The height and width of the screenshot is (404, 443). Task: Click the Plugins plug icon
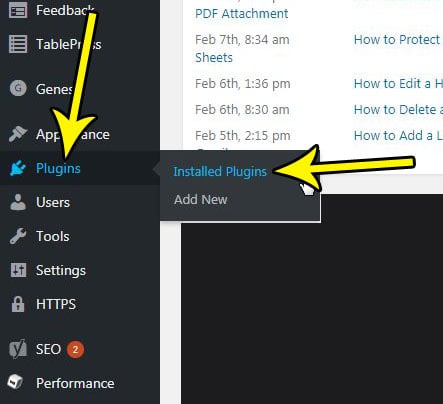coord(18,168)
